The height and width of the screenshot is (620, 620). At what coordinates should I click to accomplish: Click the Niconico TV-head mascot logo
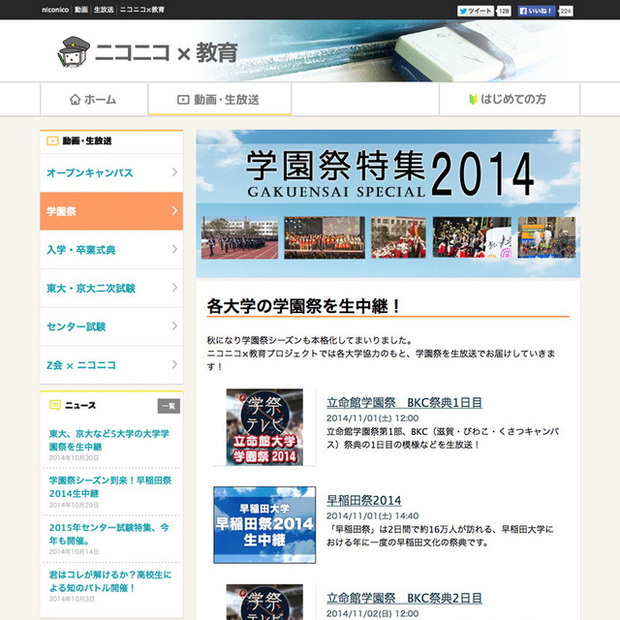tap(74, 52)
